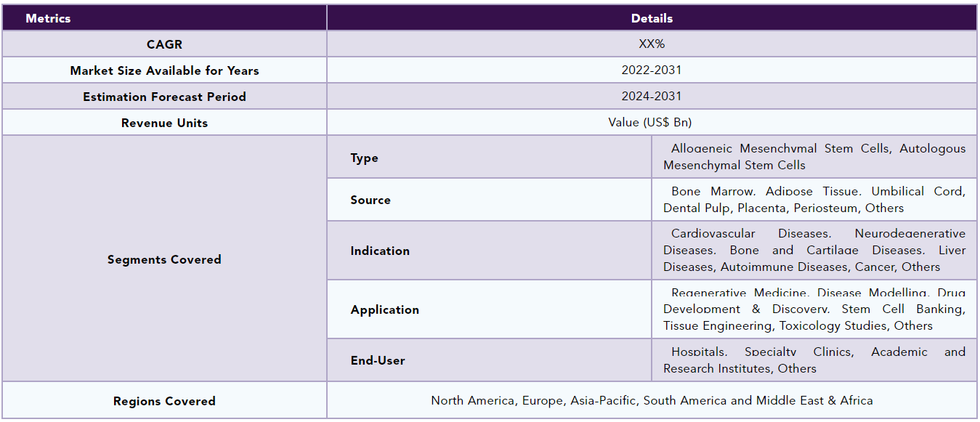980x422 pixels.
Task: Click the Value (US$ Bn) cell
Action: tap(652, 123)
